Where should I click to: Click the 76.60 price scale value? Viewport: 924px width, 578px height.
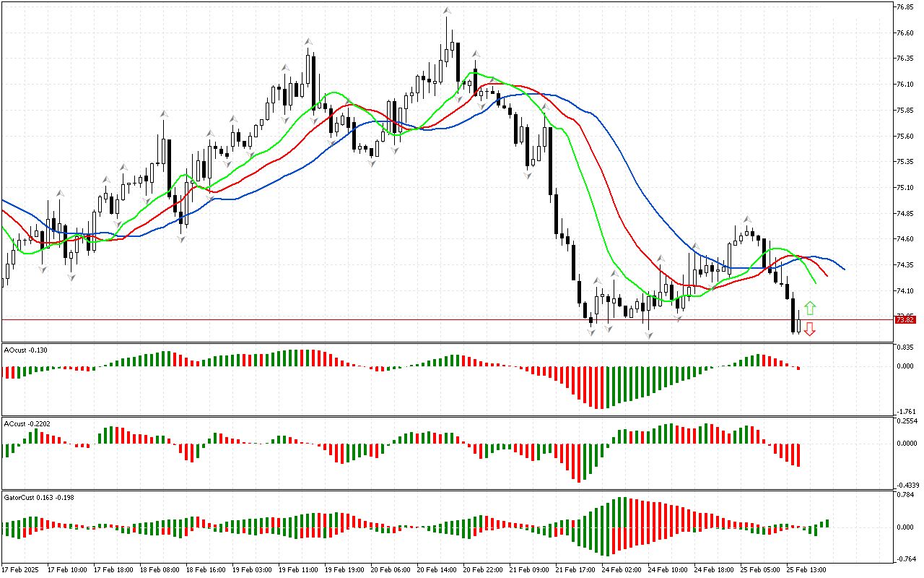905,33
